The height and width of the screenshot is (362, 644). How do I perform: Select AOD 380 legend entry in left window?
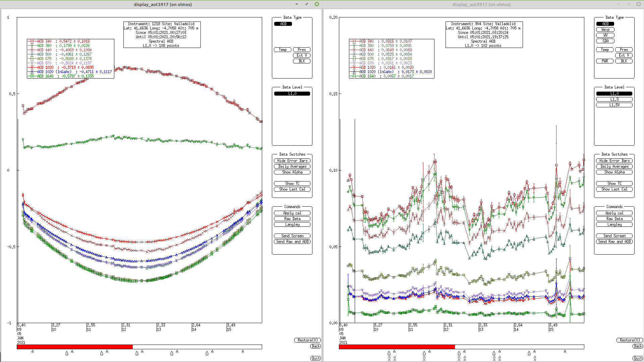[59, 46]
